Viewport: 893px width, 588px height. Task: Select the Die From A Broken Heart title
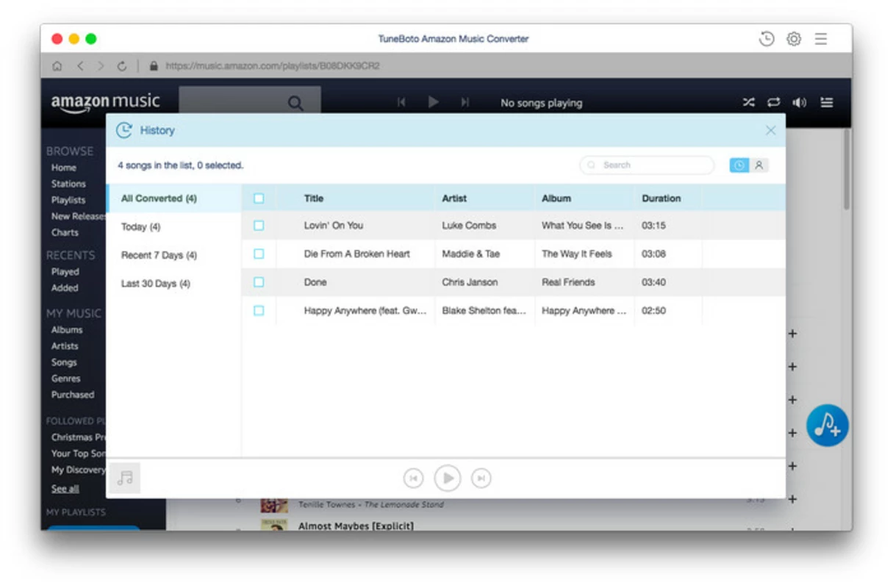pyautogui.click(x=357, y=254)
